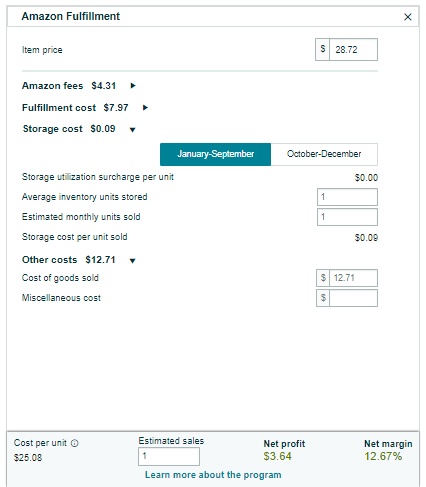The image size is (426, 487).
Task: Edit the Item price field
Action: click(x=353, y=50)
